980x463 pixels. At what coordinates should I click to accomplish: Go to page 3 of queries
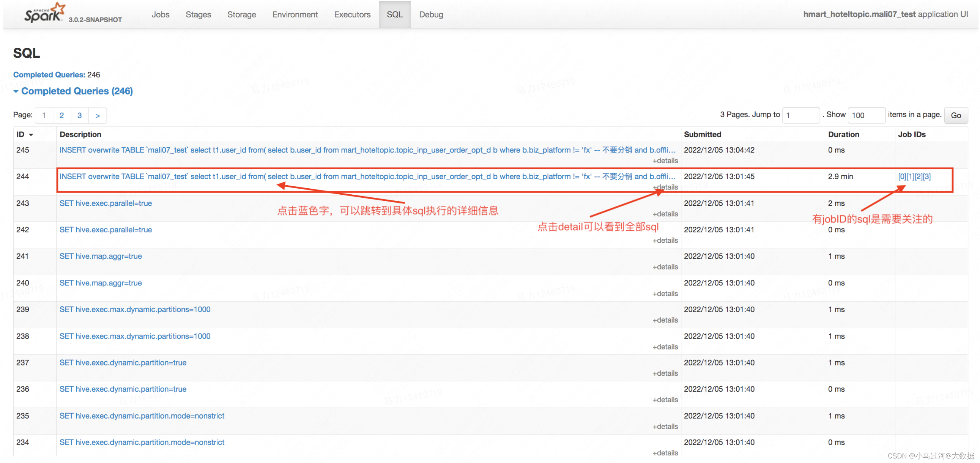(x=79, y=115)
